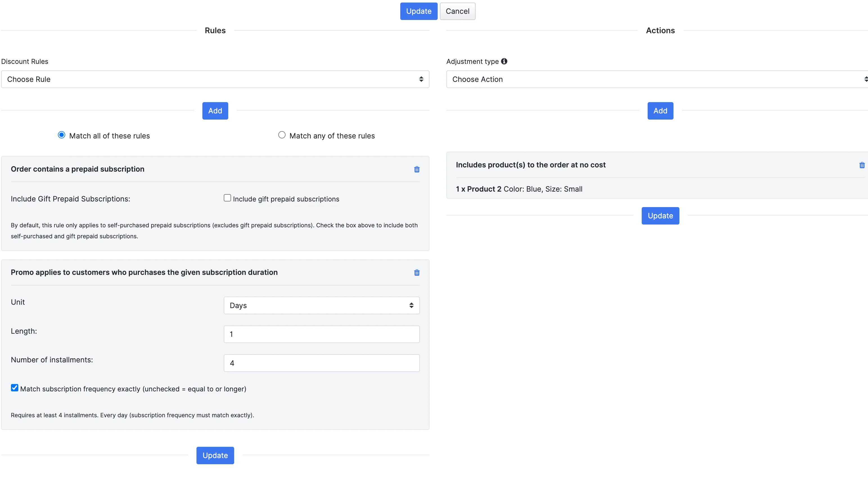Click the 'Requires at least 4 installments' note
The height and width of the screenshot is (498, 868).
coord(132,415)
